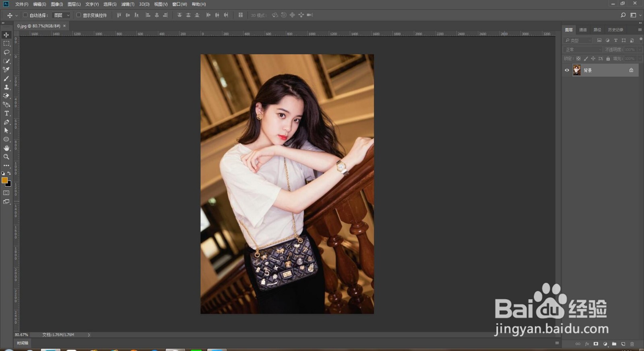Viewport: 644px width, 351px height.
Task: Select the Eyedropper tool
Action: click(6, 70)
